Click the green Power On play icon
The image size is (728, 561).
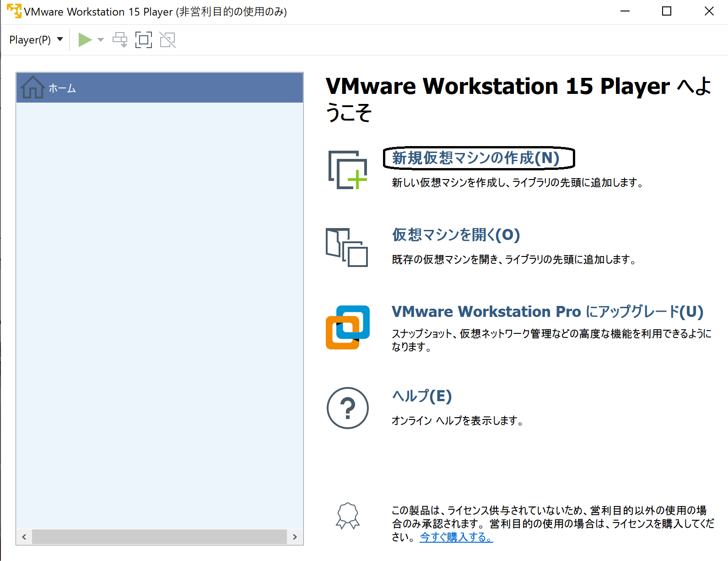tap(85, 40)
